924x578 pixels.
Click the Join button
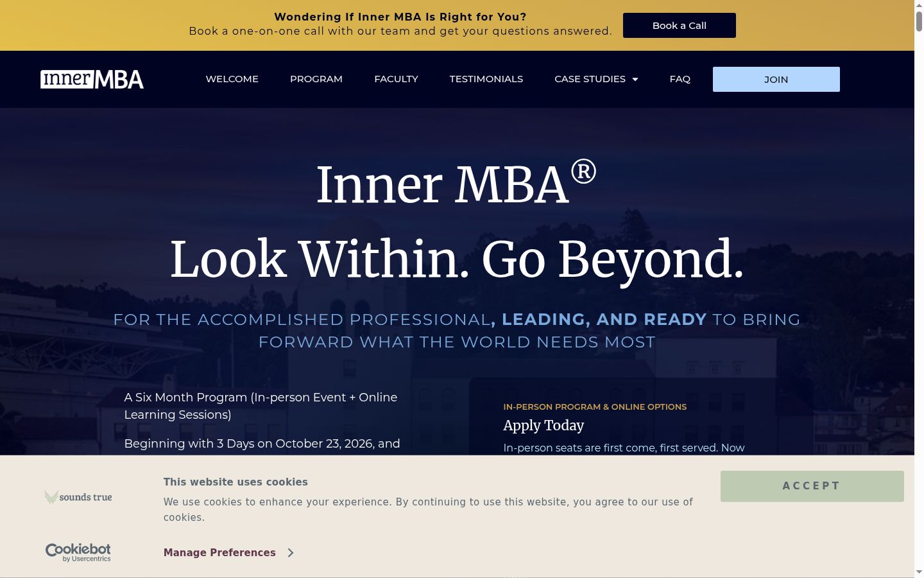pyautogui.click(x=776, y=79)
